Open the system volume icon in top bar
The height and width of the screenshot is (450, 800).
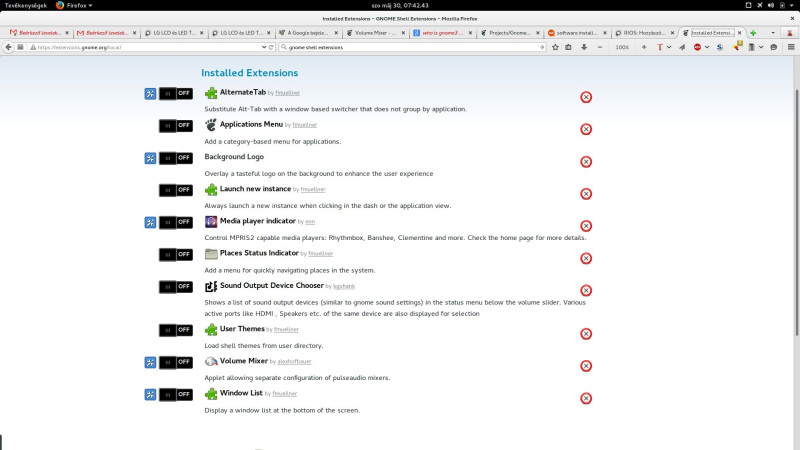click(x=771, y=5)
